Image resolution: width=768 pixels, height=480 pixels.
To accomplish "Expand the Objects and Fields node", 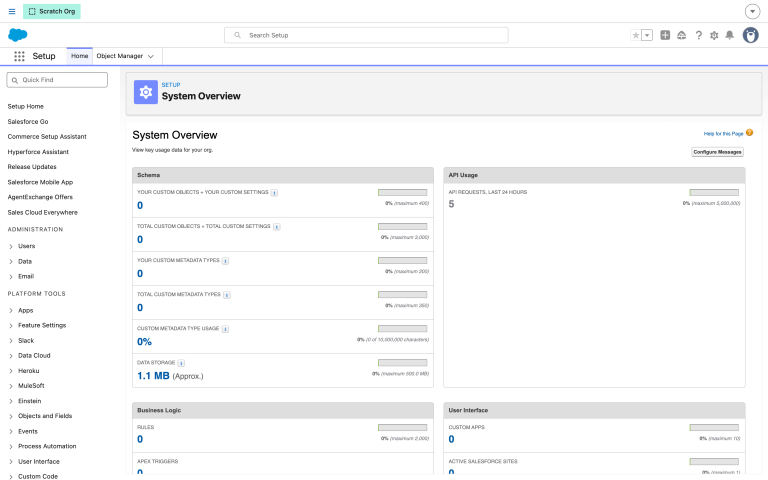I will click(11, 416).
